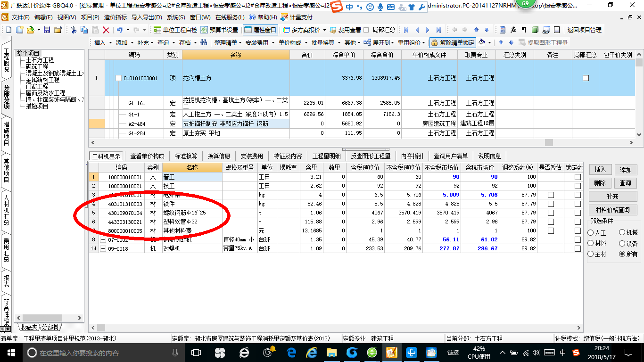The image size is (644, 362).
Task: Click the 材料价格查询 button
Action: (x=613, y=210)
